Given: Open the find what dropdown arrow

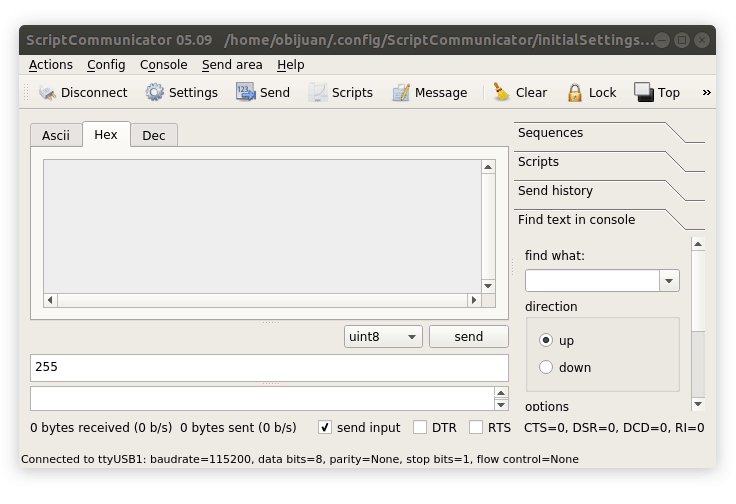Looking at the screenshot, I should (669, 281).
